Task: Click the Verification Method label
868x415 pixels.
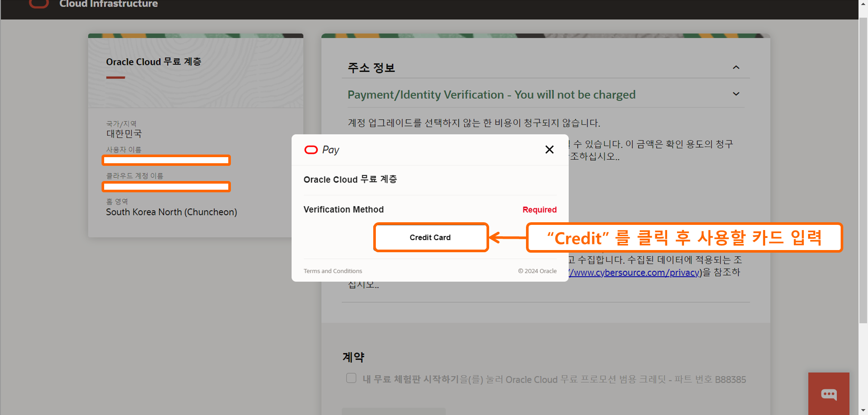Action: (343, 210)
